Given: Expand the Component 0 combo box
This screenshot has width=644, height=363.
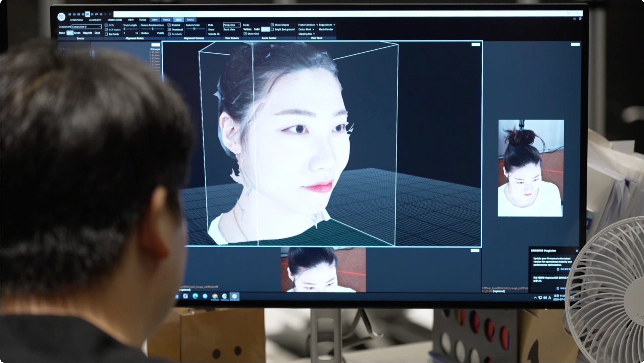Looking at the screenshot, I should 87,27.
